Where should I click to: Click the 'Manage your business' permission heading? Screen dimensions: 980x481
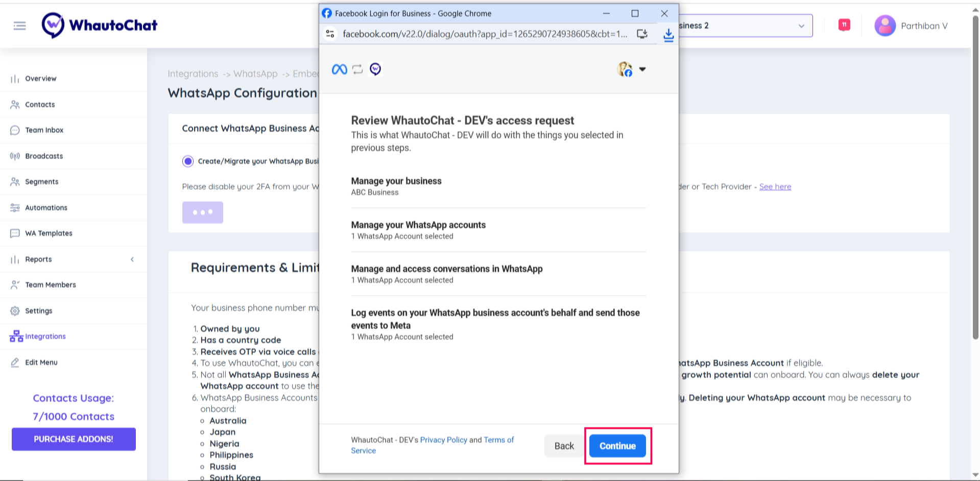(x=396, y=181)
